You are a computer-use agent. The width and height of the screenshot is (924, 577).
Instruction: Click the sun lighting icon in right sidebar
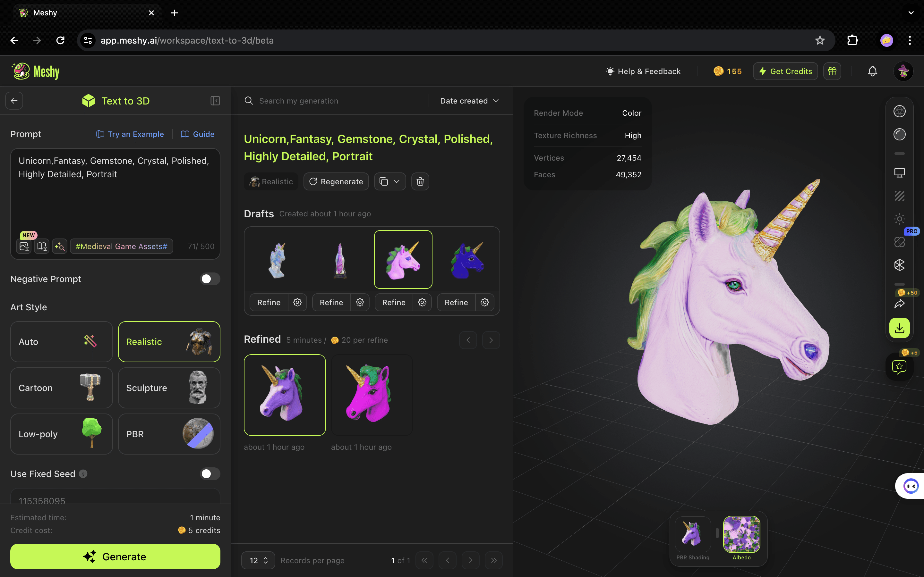(x=900, y=219)
